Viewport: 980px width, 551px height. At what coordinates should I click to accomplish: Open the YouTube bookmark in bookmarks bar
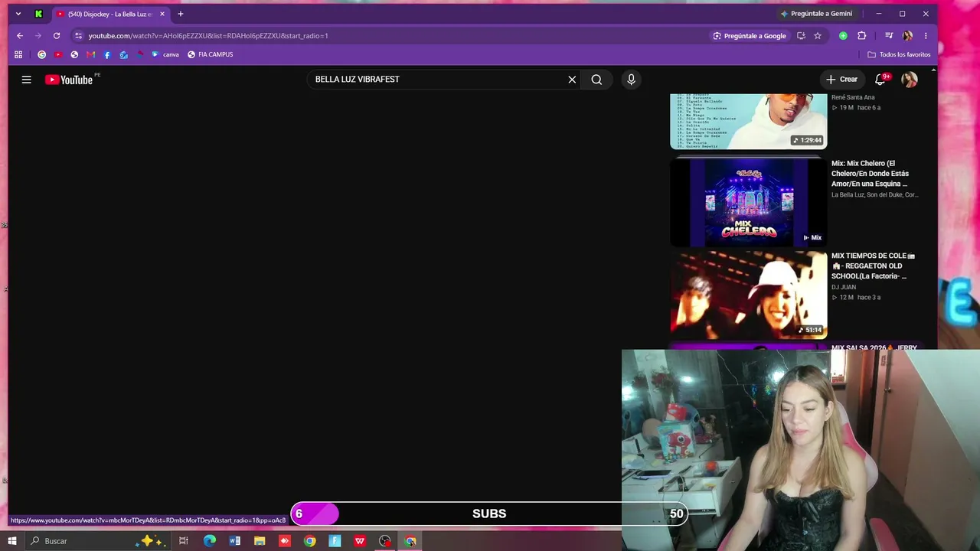[58, 55]
